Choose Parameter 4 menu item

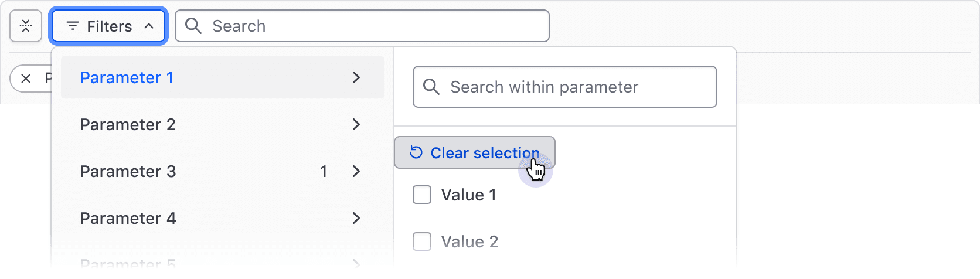click(x=128, y=218)
